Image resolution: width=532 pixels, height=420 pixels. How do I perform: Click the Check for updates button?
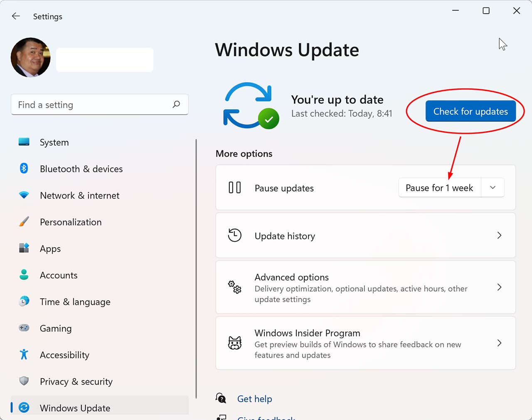tap(470, 111)
